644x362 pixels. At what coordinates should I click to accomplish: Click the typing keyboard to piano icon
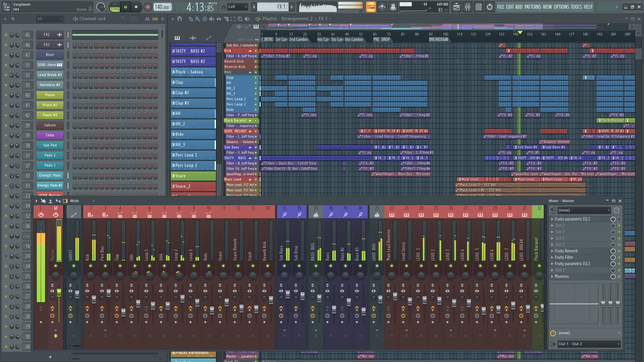tap(371, 7)
